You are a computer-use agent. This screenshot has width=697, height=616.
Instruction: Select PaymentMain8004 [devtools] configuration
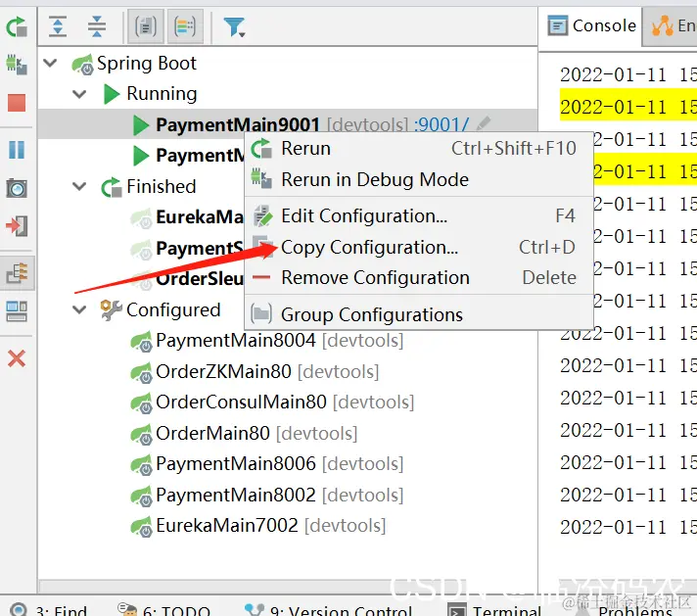coord(280,341)
